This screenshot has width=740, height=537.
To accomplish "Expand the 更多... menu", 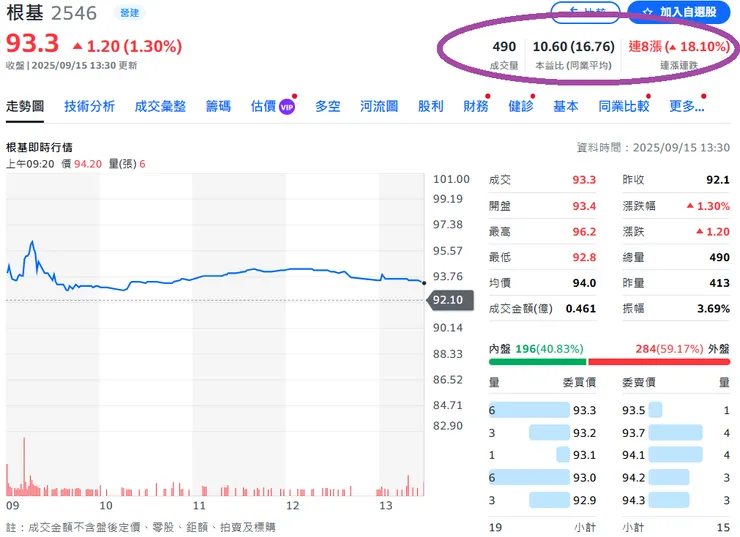I will 687,106.
